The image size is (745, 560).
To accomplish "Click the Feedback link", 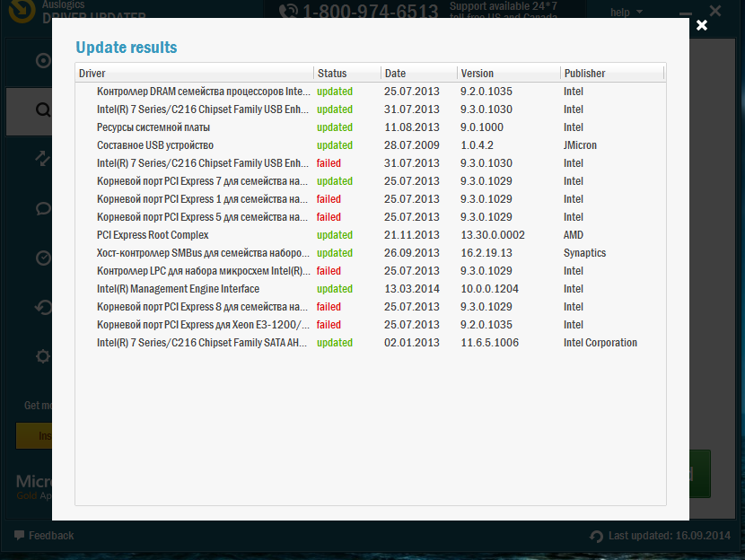I will click(51, 535).
